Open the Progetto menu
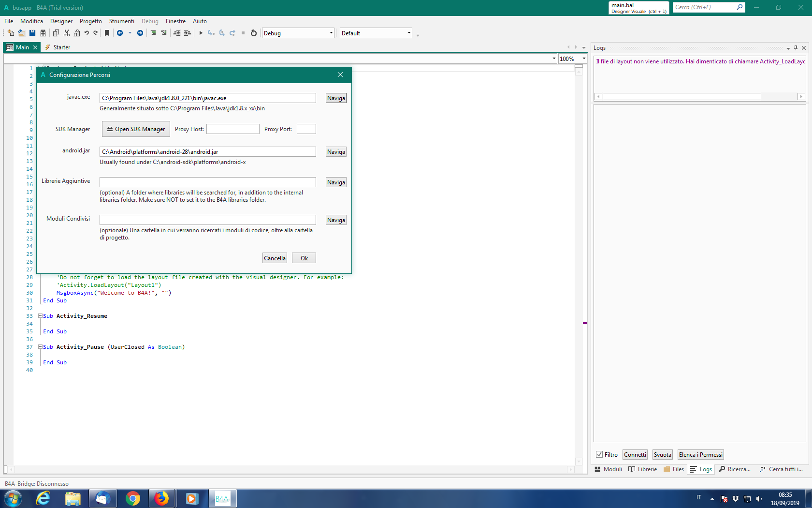The width and height of the screenshot is (812, 508). coord(91,21)
